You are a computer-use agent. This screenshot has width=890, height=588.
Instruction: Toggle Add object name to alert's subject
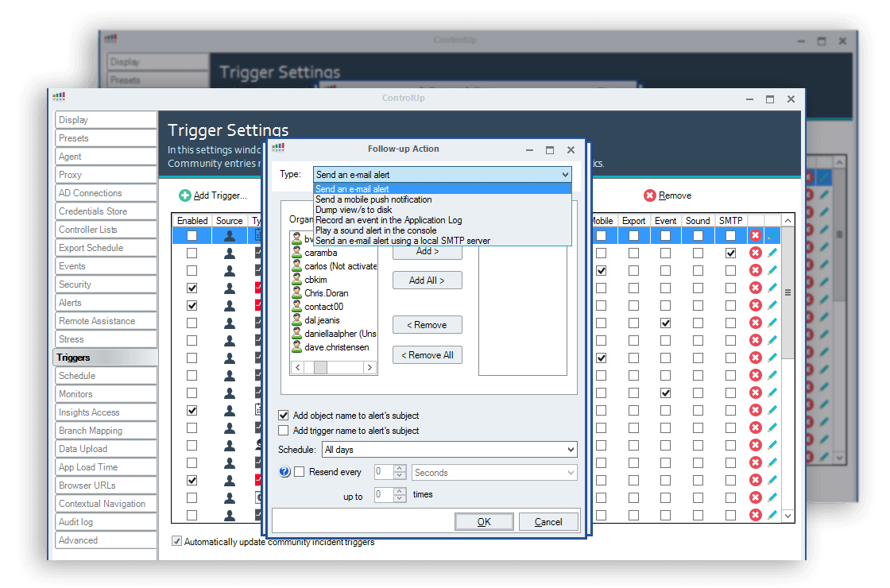click(283, 416)
